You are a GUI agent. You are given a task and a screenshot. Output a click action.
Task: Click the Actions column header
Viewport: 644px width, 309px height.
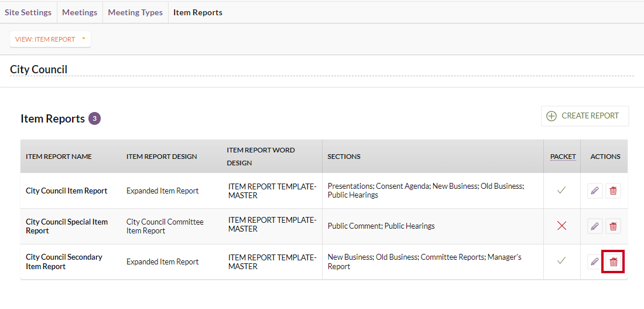[605, 157]
